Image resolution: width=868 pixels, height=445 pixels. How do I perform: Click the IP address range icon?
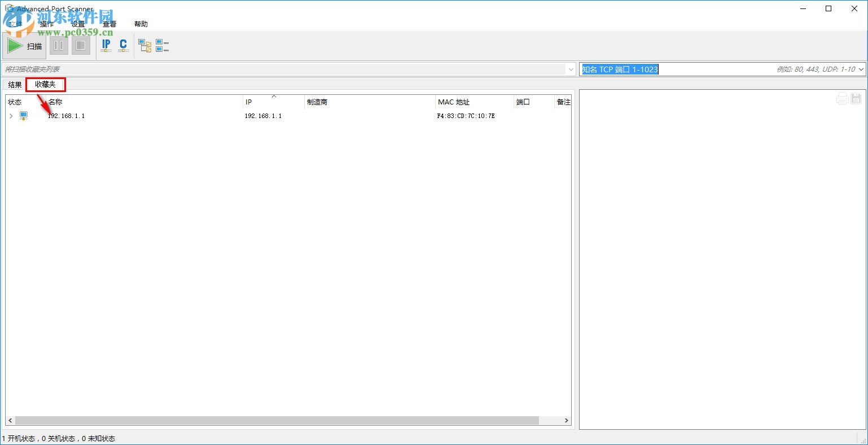coord(106,46)
